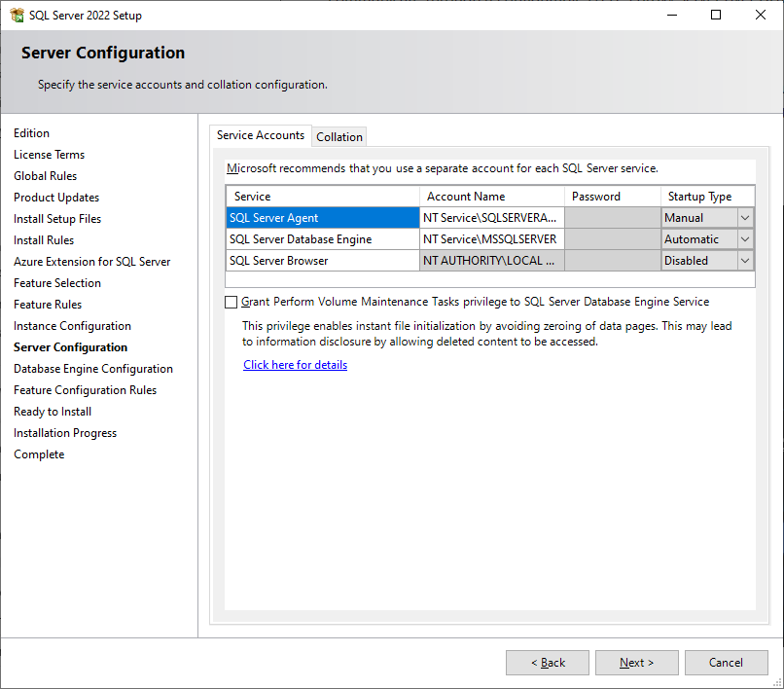Open SQL Server Database Engine startup type dropdown
784x689 pixels.
point(745,239)
